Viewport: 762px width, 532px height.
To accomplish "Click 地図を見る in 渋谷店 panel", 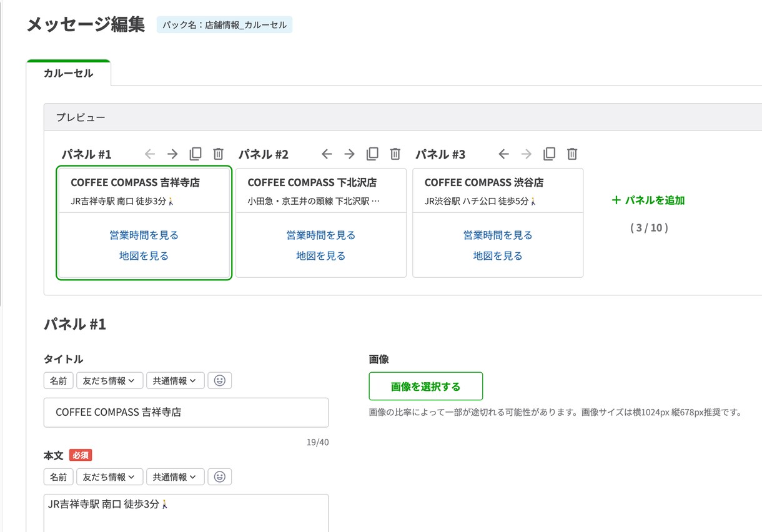I will [x=498, y=256].
